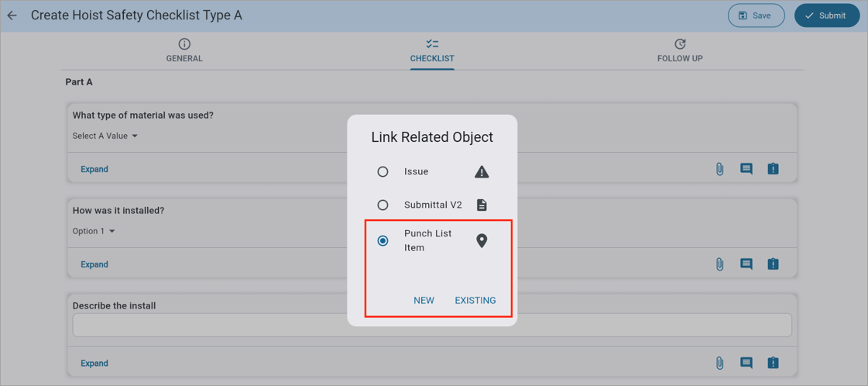
Task: Add comment to material type question
Action: pos(746,169)
